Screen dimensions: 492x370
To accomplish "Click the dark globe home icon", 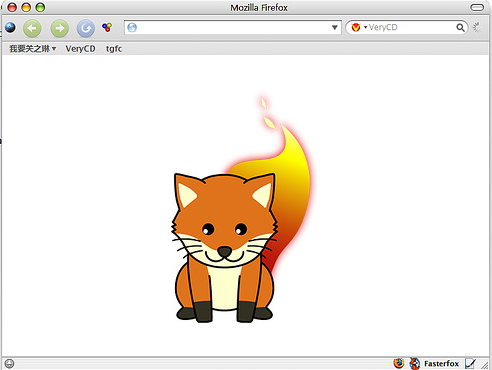I will coord(11,27).
